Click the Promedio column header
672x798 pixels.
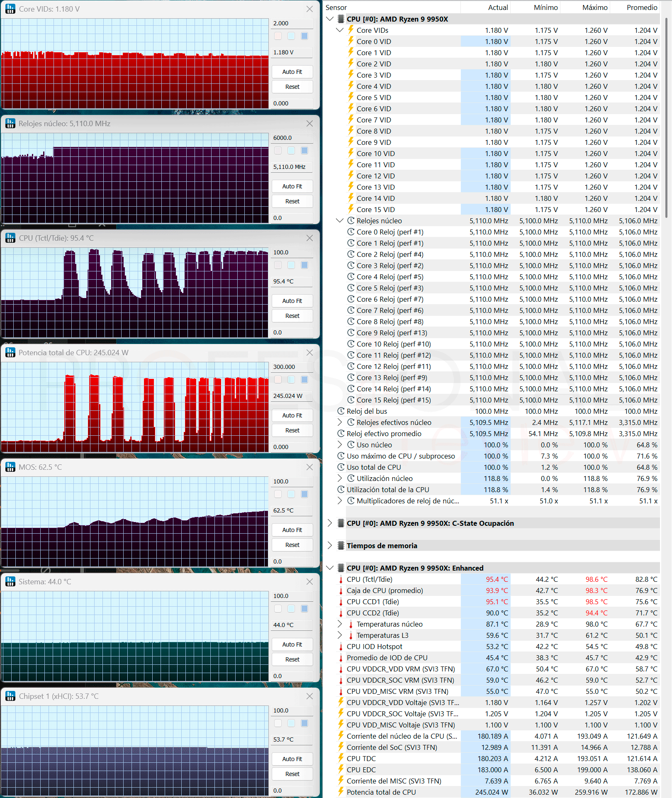point(635,7)
